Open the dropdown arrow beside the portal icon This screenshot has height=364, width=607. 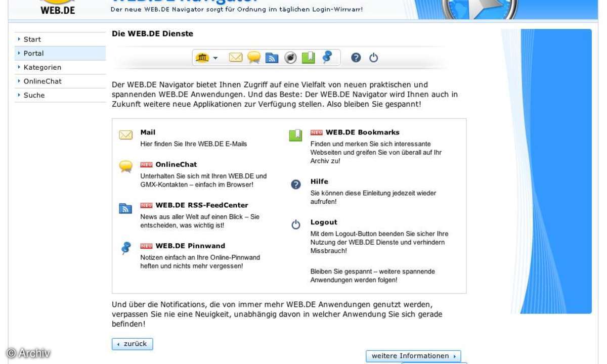(215, 58)
